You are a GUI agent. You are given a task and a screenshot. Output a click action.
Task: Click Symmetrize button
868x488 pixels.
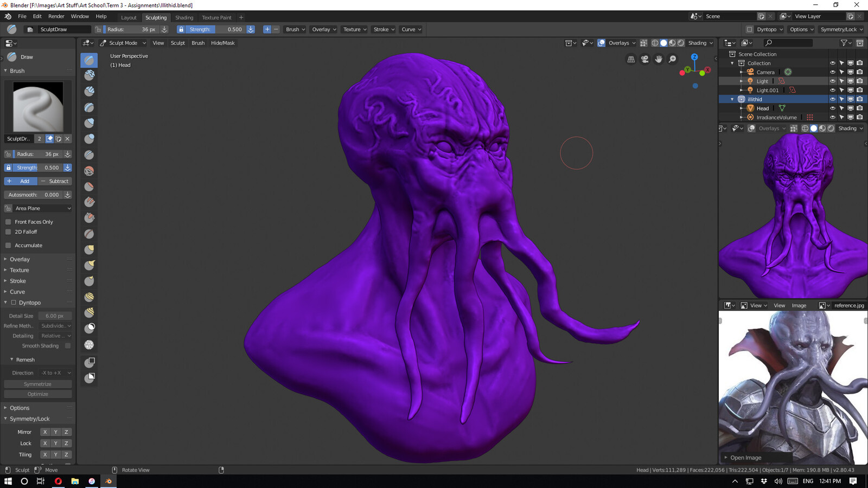point(38,384)
